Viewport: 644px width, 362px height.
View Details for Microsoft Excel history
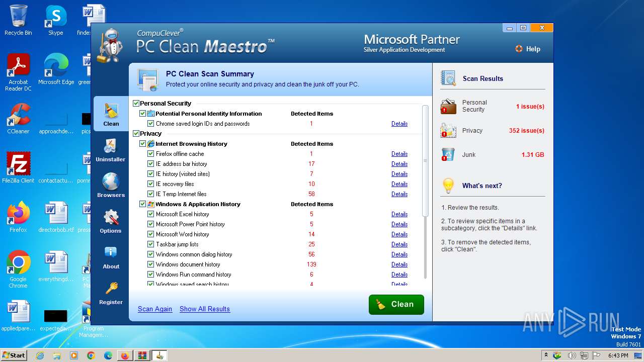pyautogui.click(x=399, y=214)
